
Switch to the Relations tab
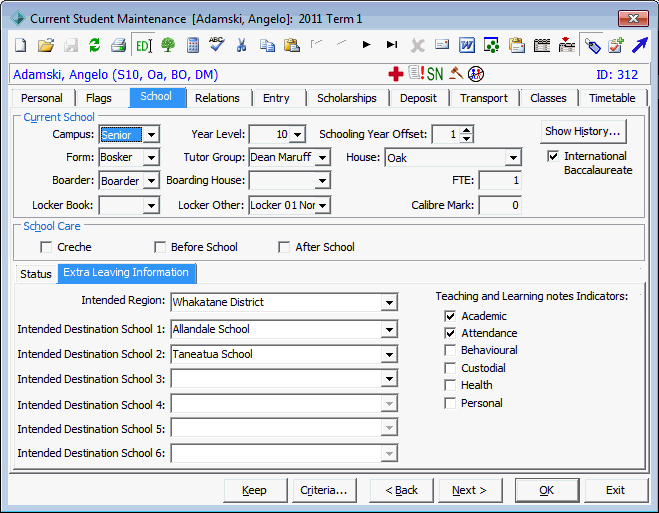tap(217, 98)
